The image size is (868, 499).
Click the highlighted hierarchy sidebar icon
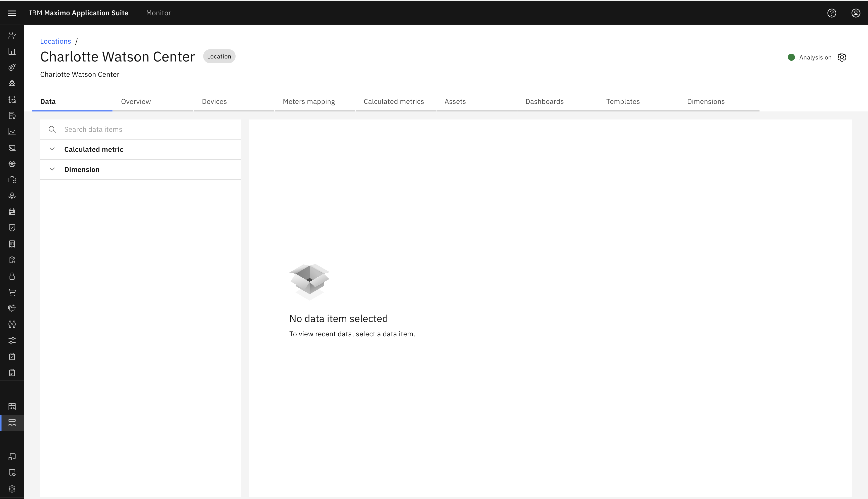[12, 423]
